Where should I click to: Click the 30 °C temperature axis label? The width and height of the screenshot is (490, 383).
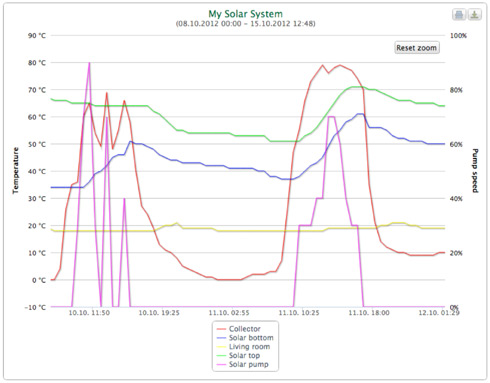37,199
